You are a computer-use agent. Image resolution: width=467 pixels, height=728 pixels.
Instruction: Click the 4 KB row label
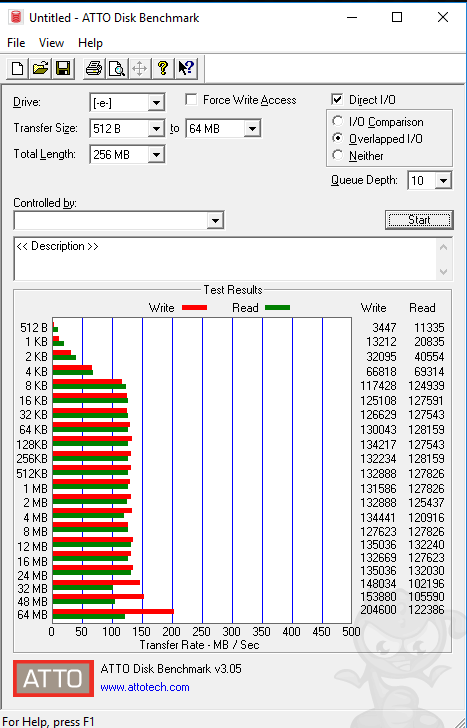pyautogui.click(x=36, y=371)
